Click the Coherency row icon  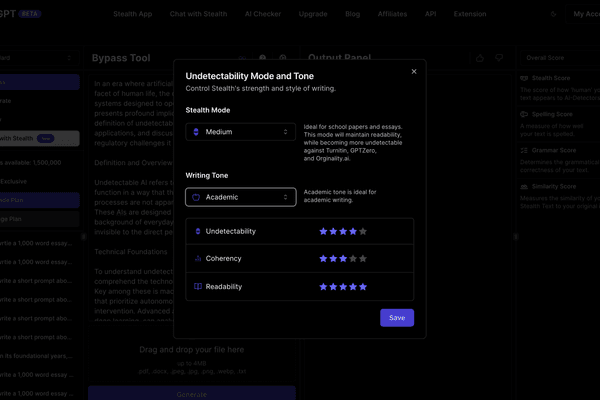tap(197, 258)
